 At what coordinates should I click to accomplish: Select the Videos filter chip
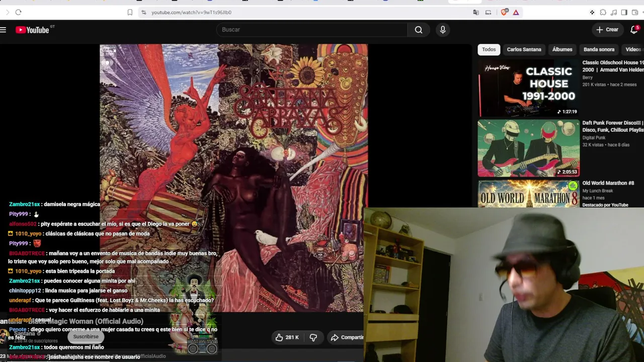(633, 49)
